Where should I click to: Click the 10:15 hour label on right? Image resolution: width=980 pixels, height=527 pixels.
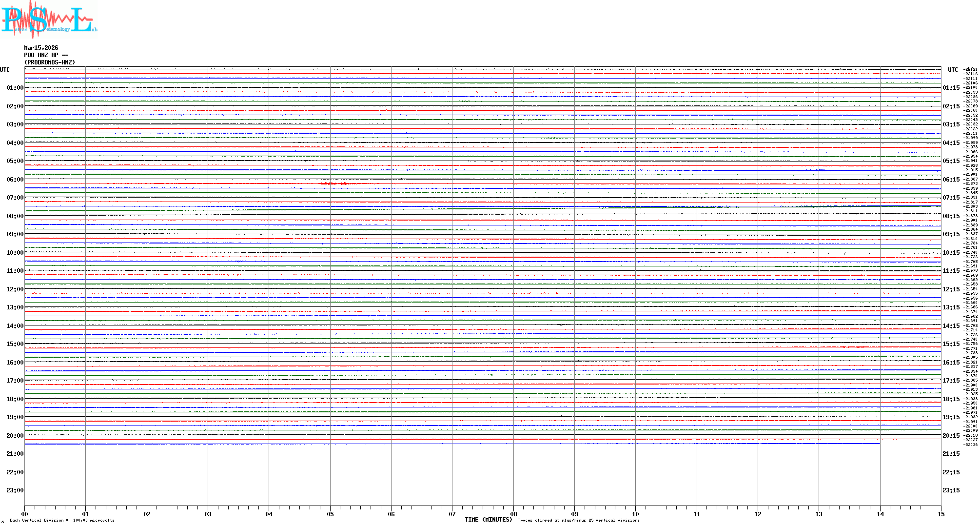951,253
